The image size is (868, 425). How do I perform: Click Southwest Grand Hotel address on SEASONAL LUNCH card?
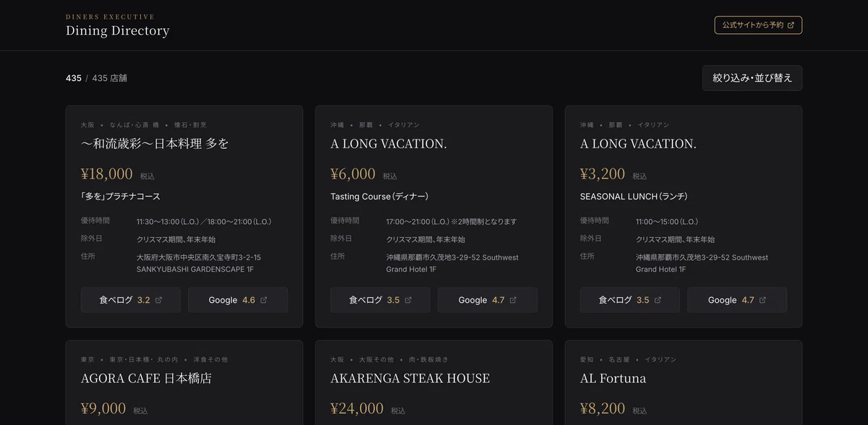click(702, 263)
